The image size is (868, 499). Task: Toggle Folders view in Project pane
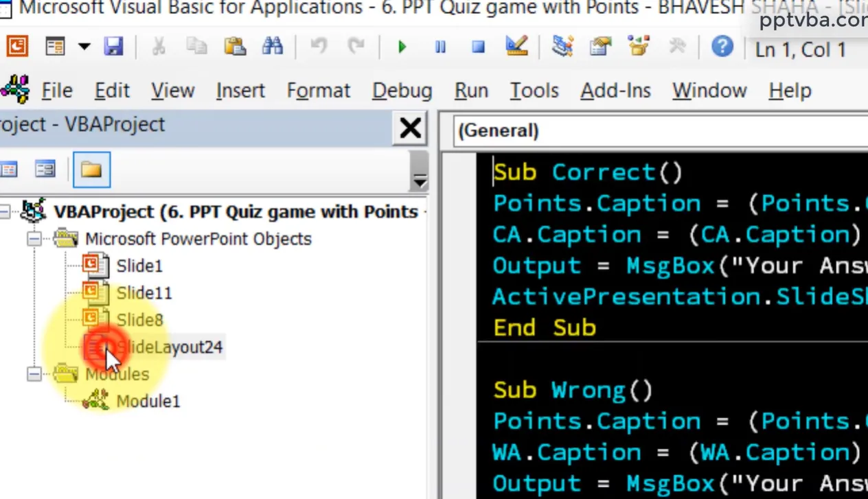pos(91,170)
